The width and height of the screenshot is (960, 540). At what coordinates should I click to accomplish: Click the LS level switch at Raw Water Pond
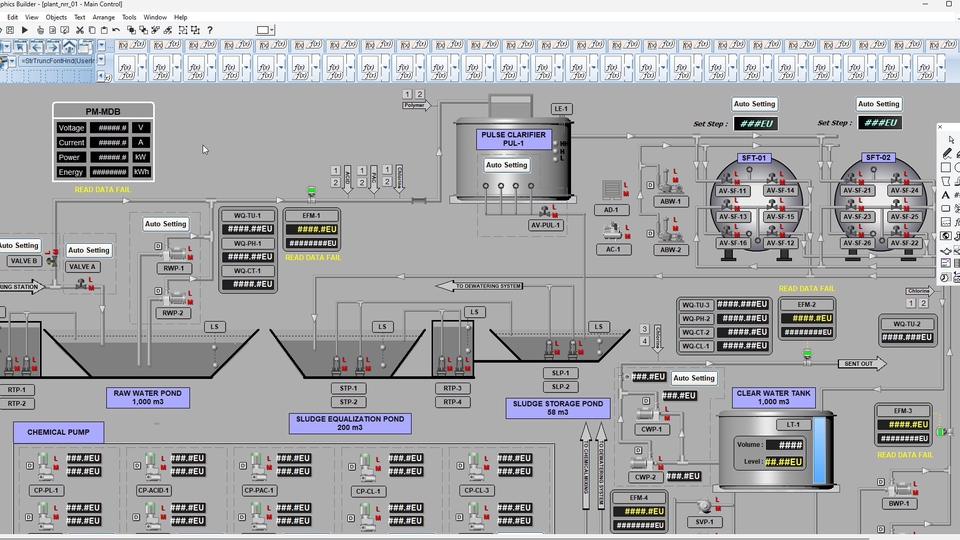214,327
